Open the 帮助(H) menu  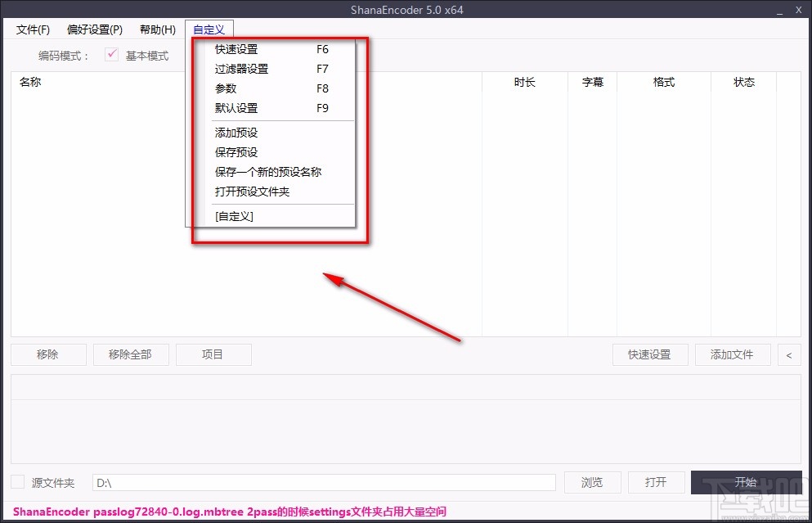tap(158, 29)
